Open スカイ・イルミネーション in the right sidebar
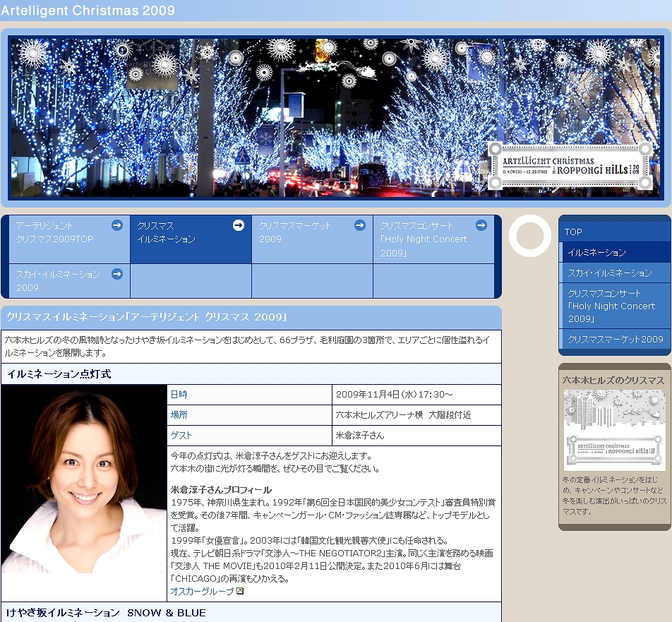 (610, 273)
